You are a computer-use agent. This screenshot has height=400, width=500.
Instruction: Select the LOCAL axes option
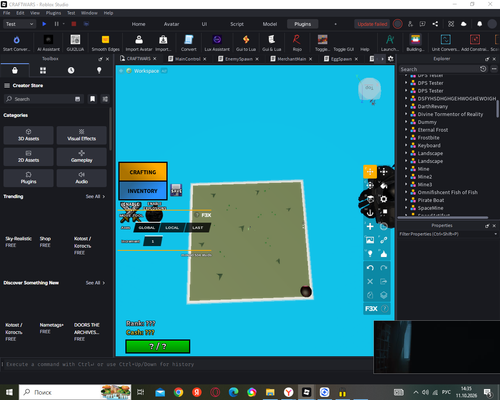click(172, 228)
